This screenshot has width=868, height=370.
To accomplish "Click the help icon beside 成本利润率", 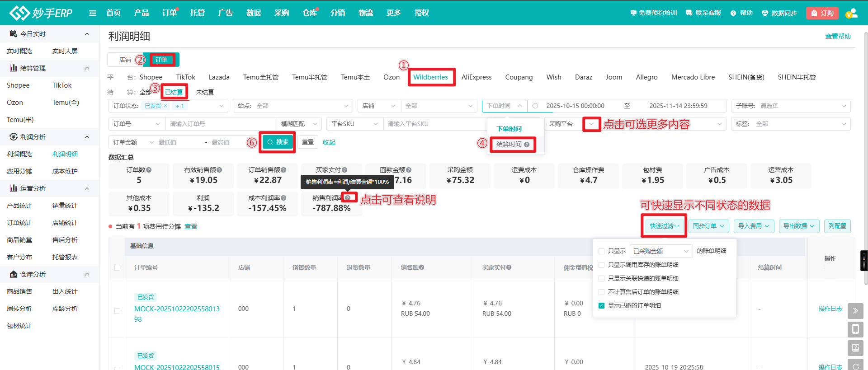I will pos(283,198).
